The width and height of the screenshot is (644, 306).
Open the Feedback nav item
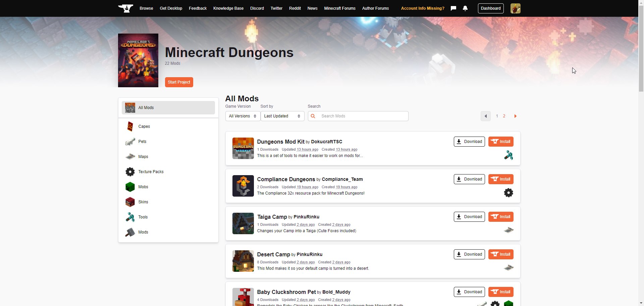(x=198, y=8)
